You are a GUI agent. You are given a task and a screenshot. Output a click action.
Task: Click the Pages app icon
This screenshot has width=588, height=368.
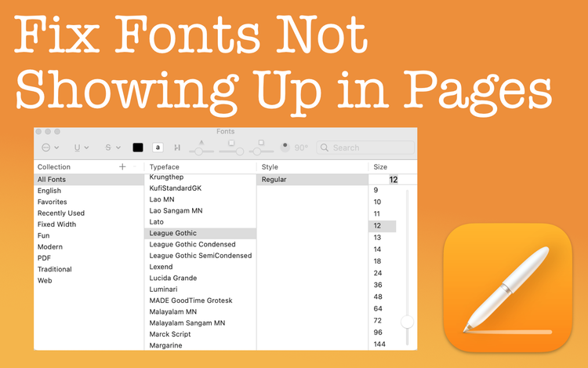point(508,288)
